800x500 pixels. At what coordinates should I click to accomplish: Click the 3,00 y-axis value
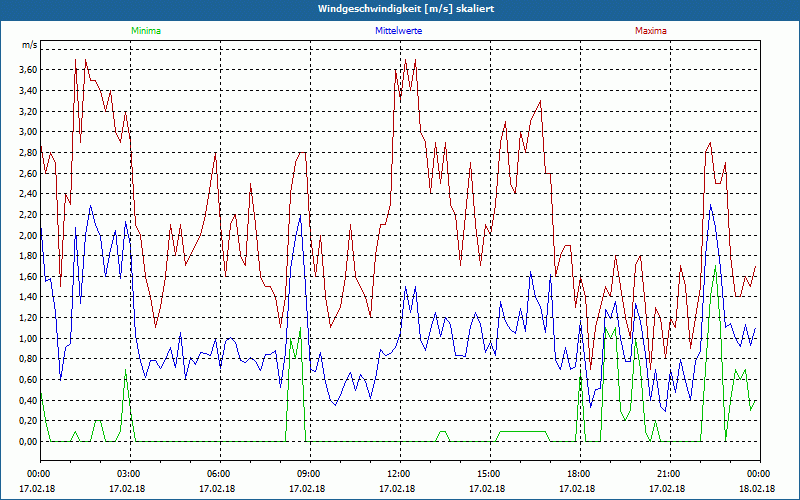pos(29,132)
